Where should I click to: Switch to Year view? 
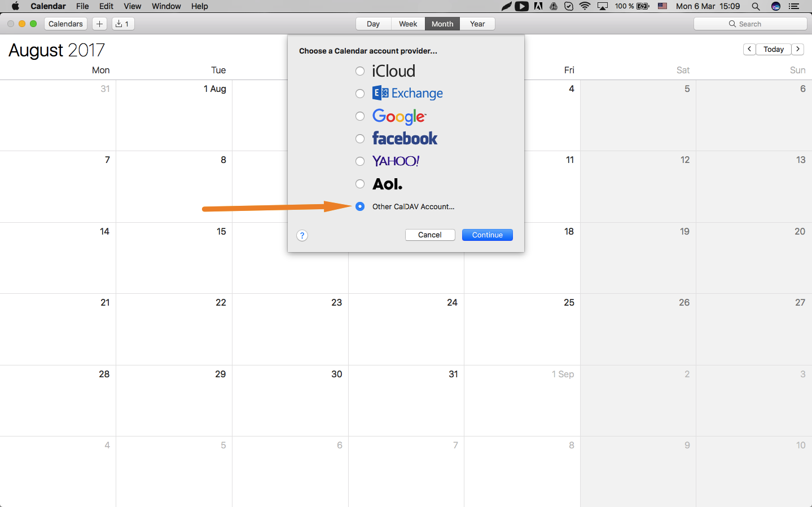pyautogui.click(x=477, y=24)
